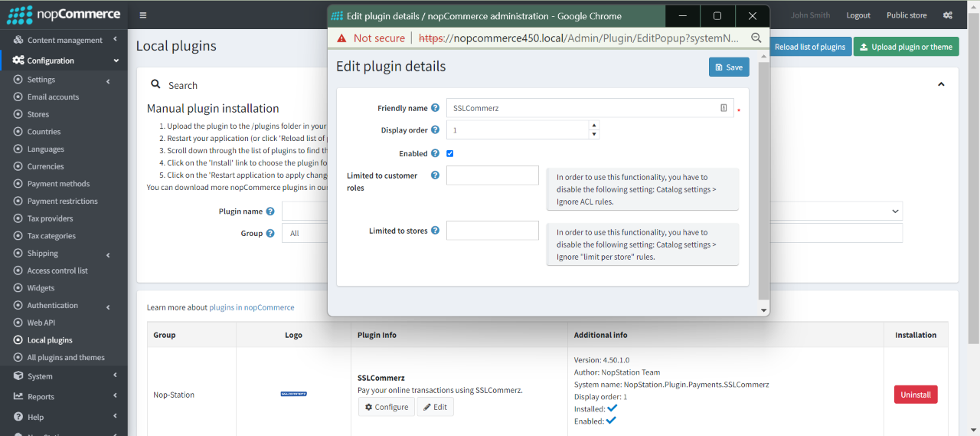This screenshot has height=436, width=980.
Task: Open All plugins and themes
Action: (x=66, y=358)
